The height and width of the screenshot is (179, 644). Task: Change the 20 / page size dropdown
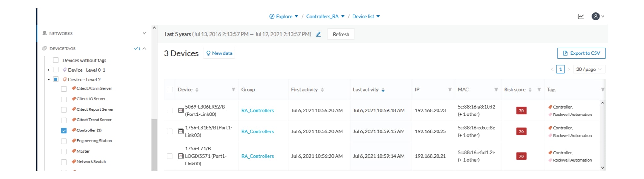(x=589, y=69)
